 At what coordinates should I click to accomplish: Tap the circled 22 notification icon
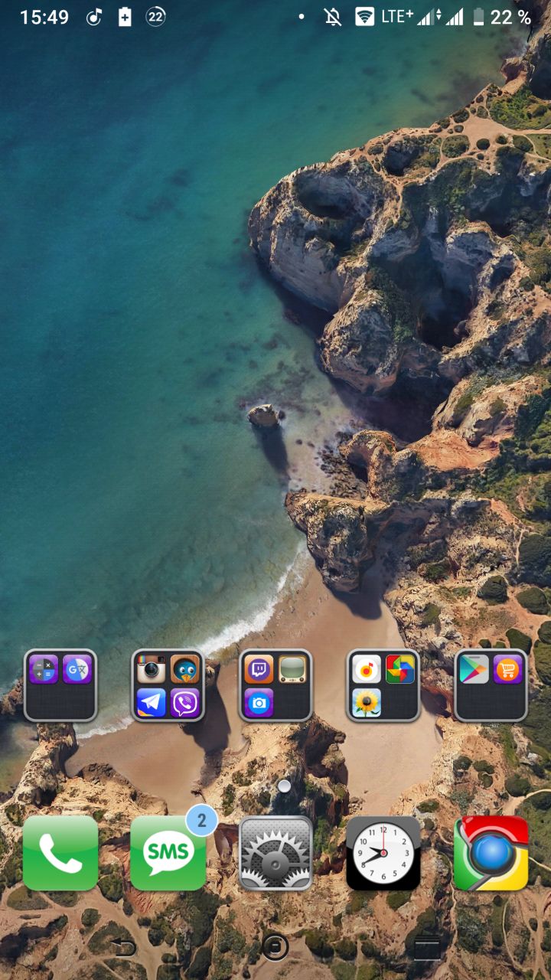[155, 17]
